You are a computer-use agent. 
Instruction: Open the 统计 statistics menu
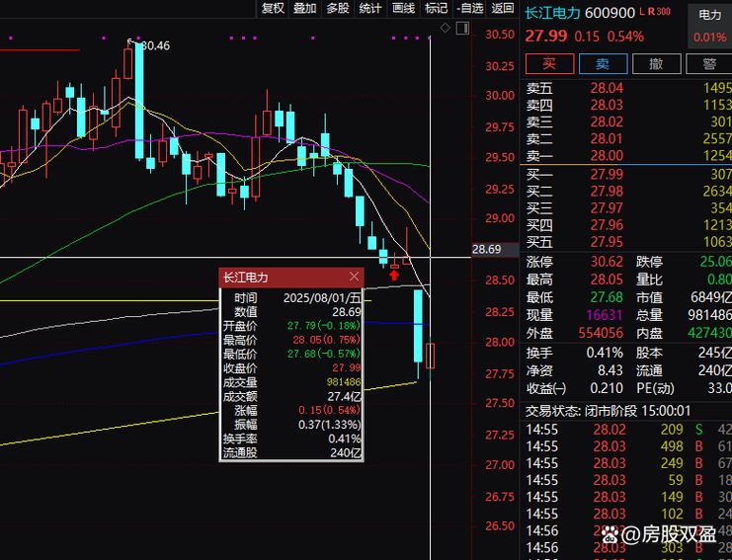[370, 8]
